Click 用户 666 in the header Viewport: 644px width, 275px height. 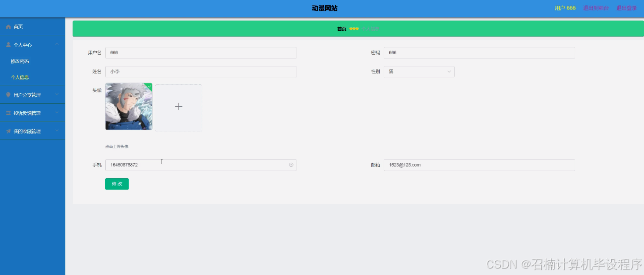[x=565, y=8]
